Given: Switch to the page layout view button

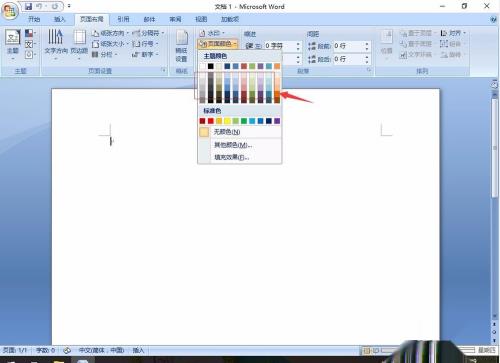Looking at the screenshot, I should tap(366, 350).
